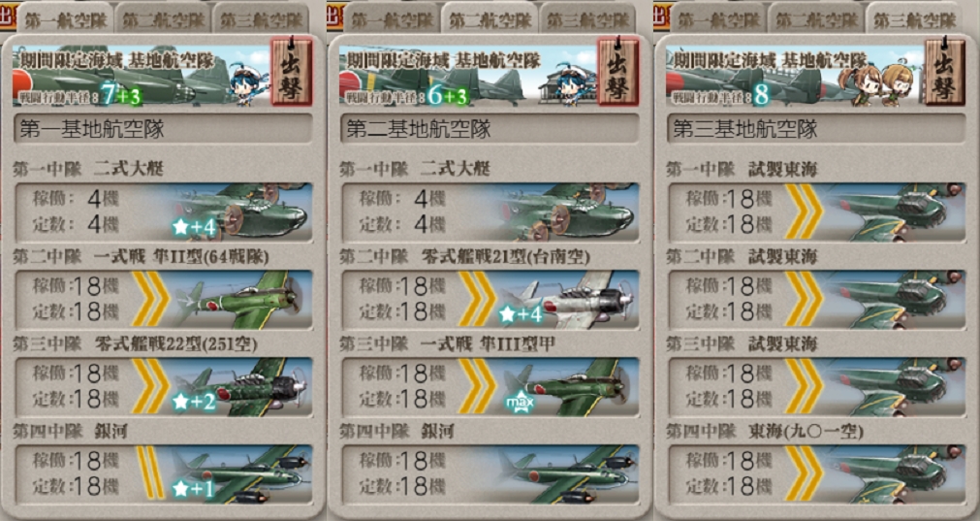This screenshot has width=980, height=521.
Task: Select the Hayabusa II (64th) fighter slot
Action: (x=163, y=300)
